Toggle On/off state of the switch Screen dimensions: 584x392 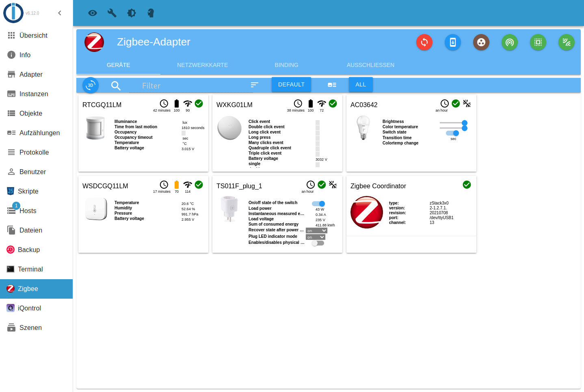pyautogui.click(x=318, y=204)
